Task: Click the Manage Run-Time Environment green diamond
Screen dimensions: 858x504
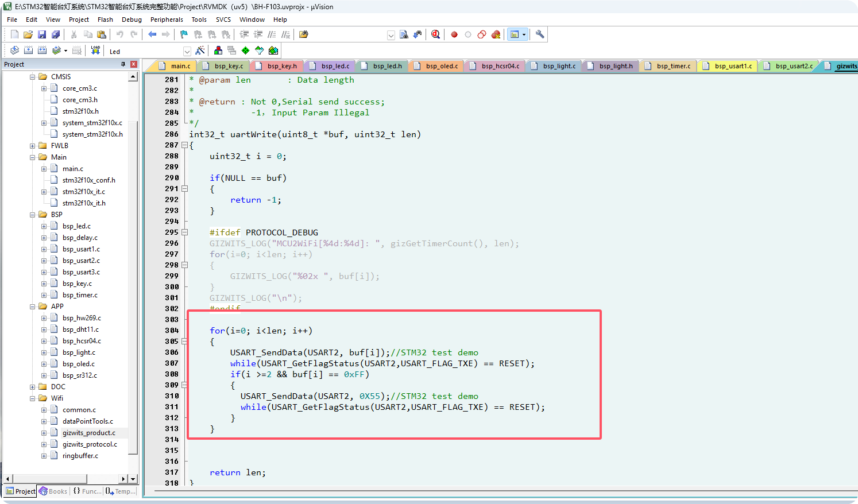Action: point(246,51)
